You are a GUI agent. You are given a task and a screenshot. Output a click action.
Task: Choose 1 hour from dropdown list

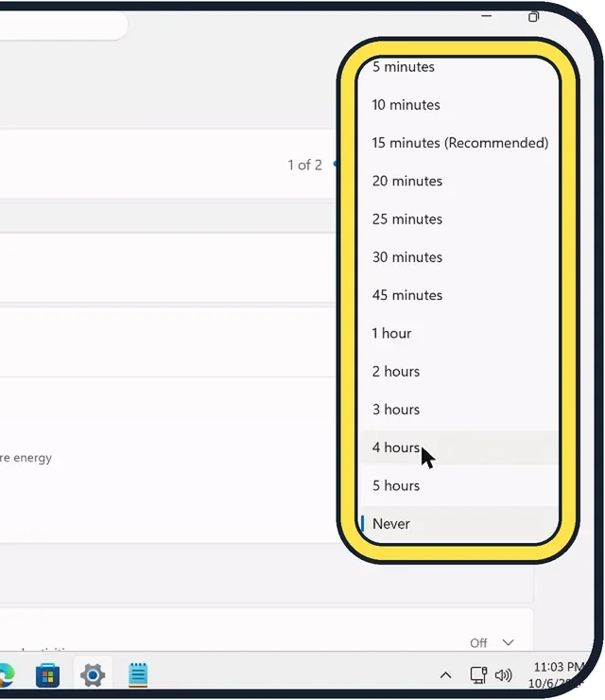point(458,334)
